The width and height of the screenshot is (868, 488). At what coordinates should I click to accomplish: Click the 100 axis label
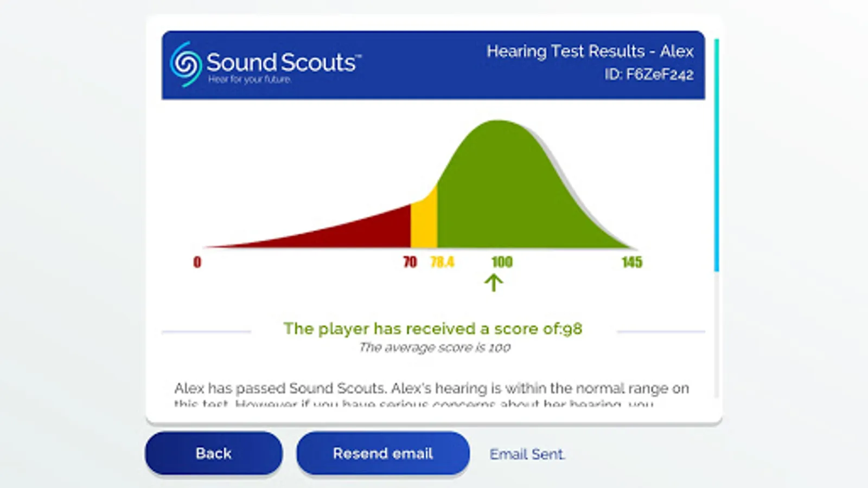tap(502, 262)
